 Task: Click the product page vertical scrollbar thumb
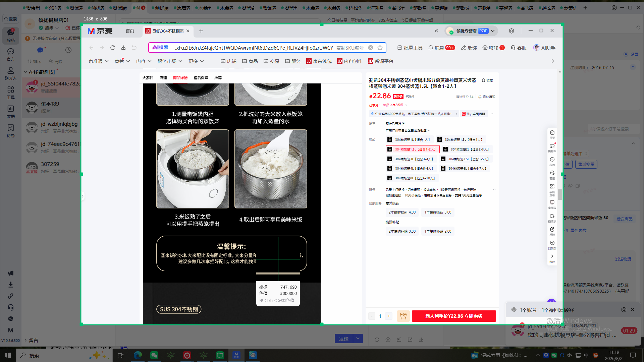point(560,194)
